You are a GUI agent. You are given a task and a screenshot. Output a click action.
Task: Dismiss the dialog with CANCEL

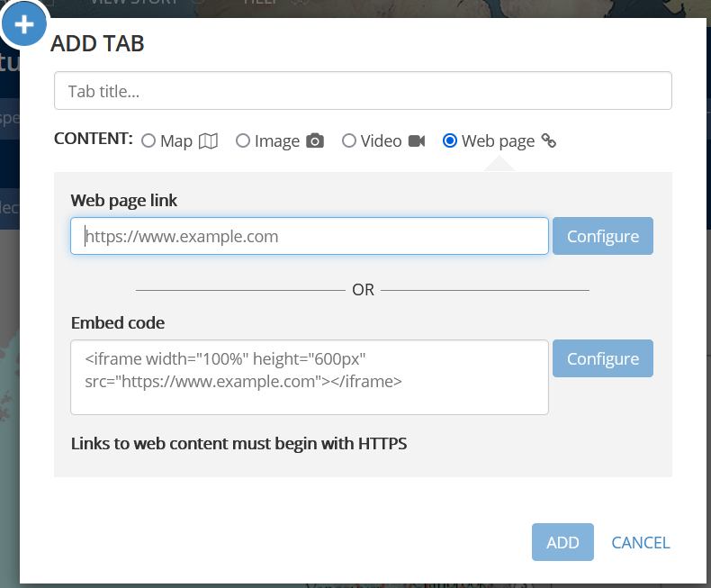pos(640,543)
